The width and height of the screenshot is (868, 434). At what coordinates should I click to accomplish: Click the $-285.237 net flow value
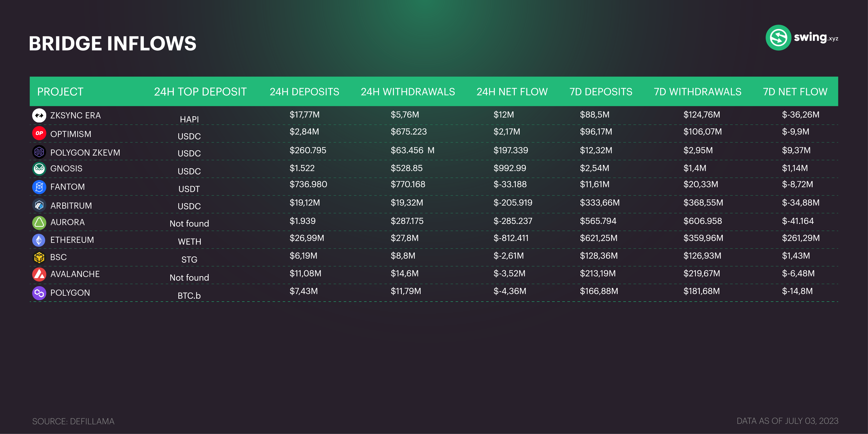pos(513,221)
